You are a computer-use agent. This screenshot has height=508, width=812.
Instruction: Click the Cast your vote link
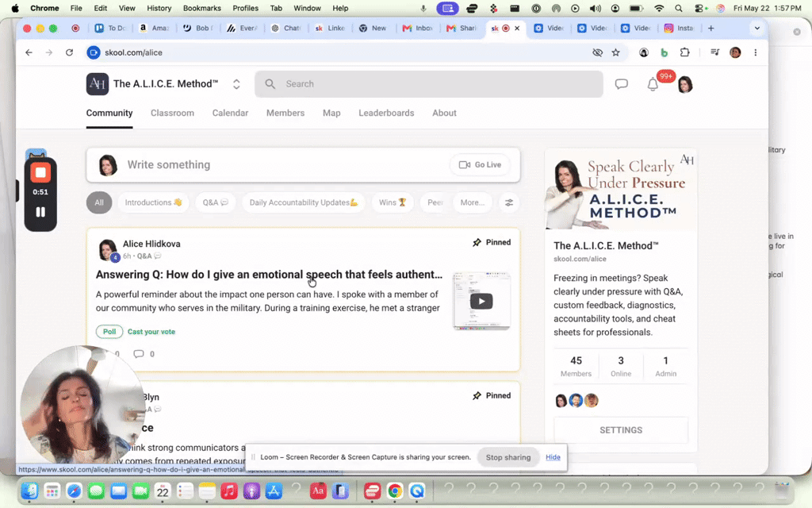151,332
